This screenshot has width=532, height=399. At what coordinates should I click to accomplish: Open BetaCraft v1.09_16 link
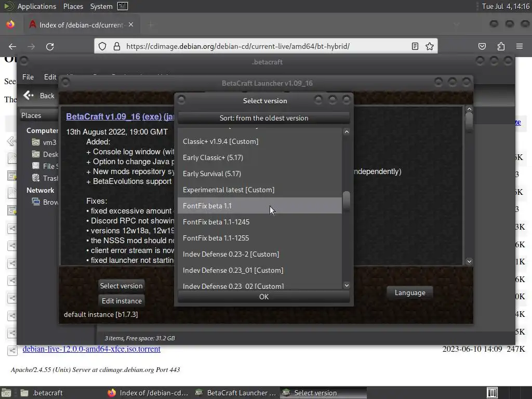pyautogui.click(x=103, y=116)
